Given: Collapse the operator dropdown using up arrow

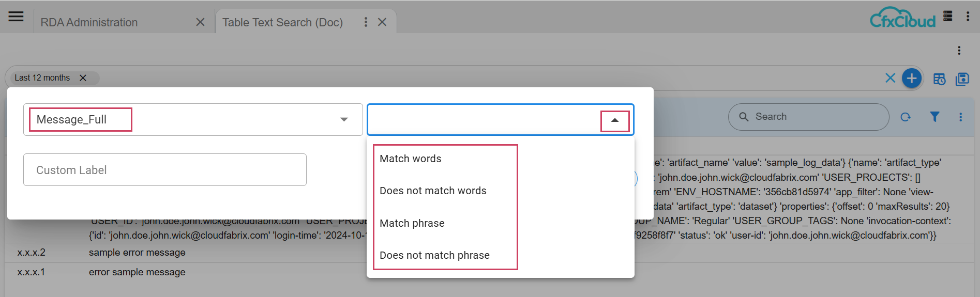Looking at the screenshot, I should pos(614,120).
